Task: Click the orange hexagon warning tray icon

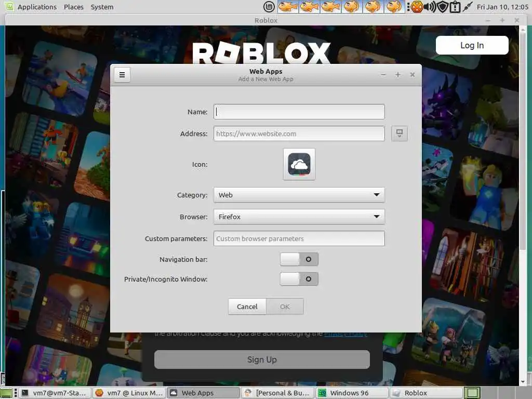Action: [417, 7]
